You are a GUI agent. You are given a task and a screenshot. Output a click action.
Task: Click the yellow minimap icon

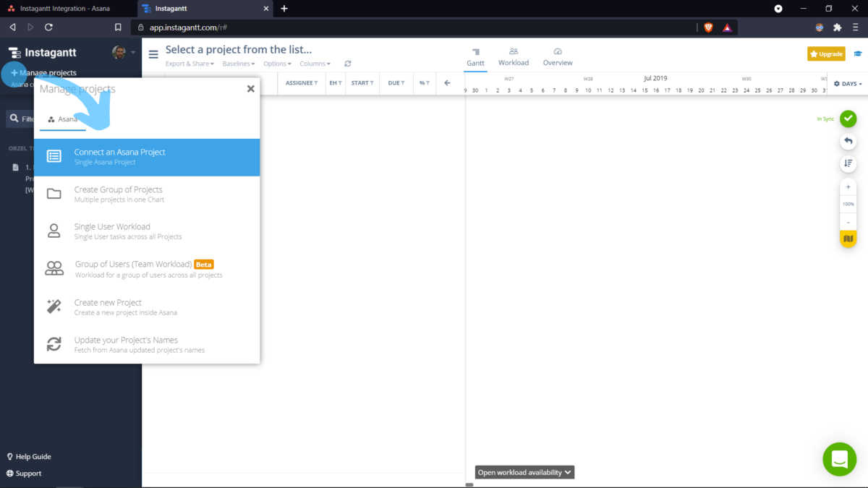pyautogui.click(x=848, y=238)
